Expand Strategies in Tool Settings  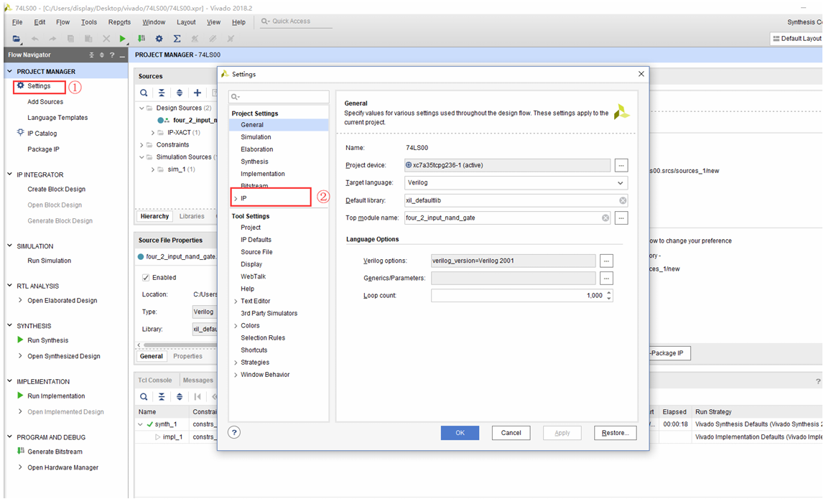pos(236,363)
